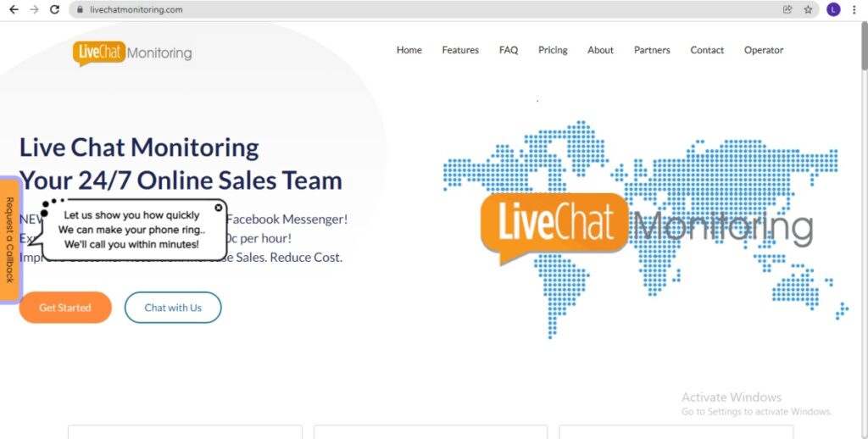Click the page vertical scrollbar
This screenshot has width=868, height=439.
click(x=864, y=47)
